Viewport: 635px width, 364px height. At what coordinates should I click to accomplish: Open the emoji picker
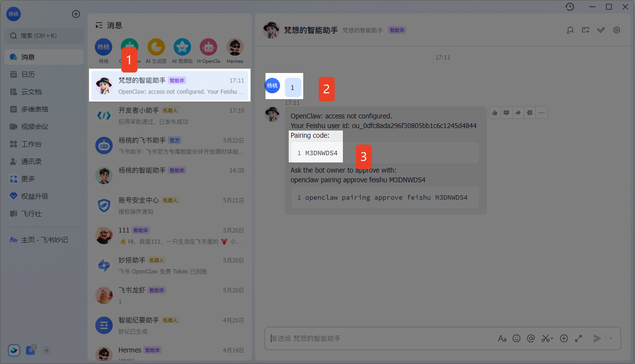coord(517,338)
